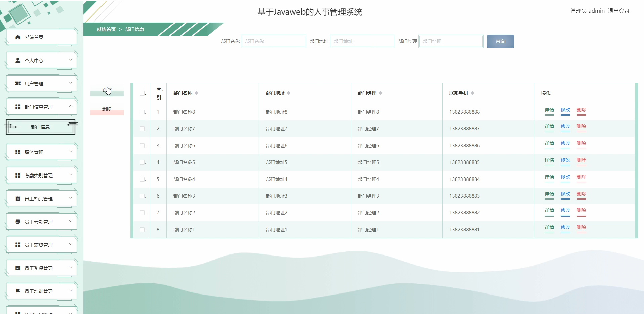Expand the 员工薪资管理 menu

[70, 244]
